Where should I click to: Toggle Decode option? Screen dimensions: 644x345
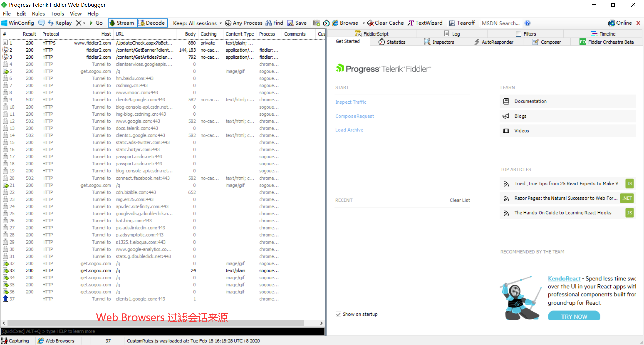tap(152, 23)
